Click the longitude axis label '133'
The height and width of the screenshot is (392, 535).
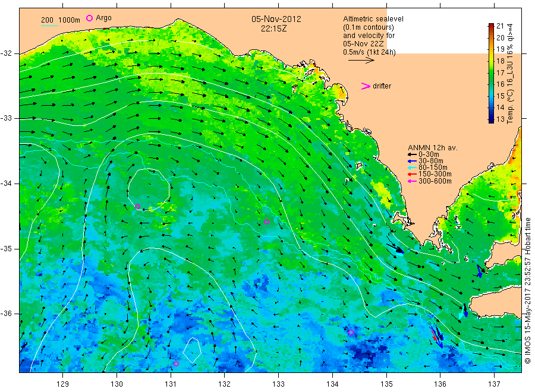click(x=278, y=384)
